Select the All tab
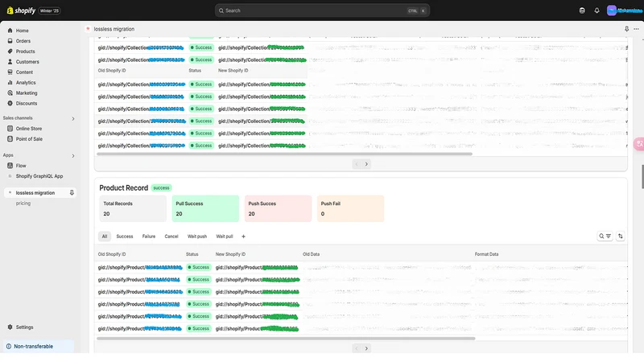Viewport: 644px width, 362px height. click(x=105, y=237)
